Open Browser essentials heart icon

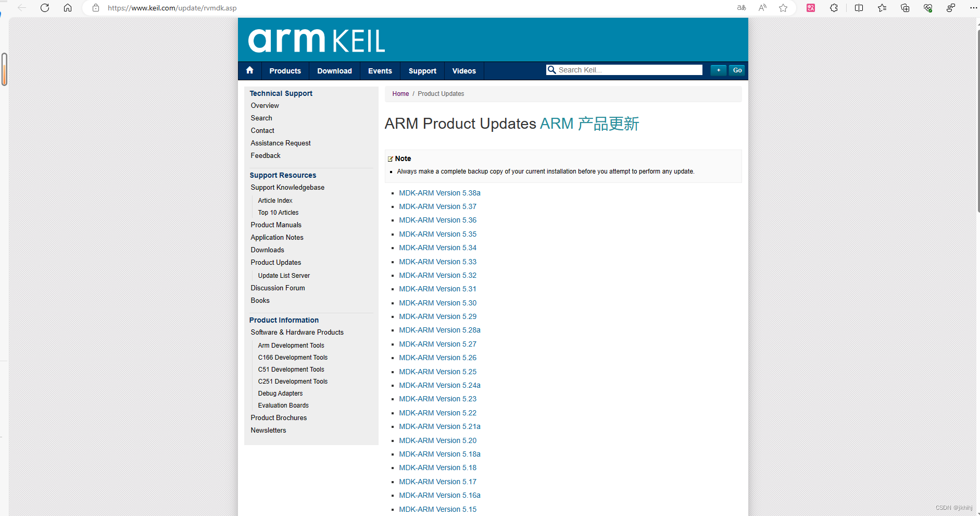tap(927, 8)
